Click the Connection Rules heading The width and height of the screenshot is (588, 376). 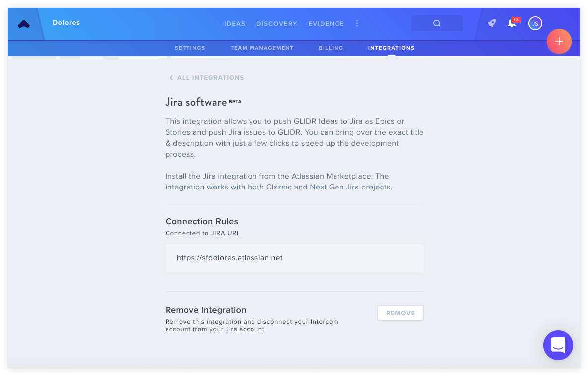click(x=202, y=221)
